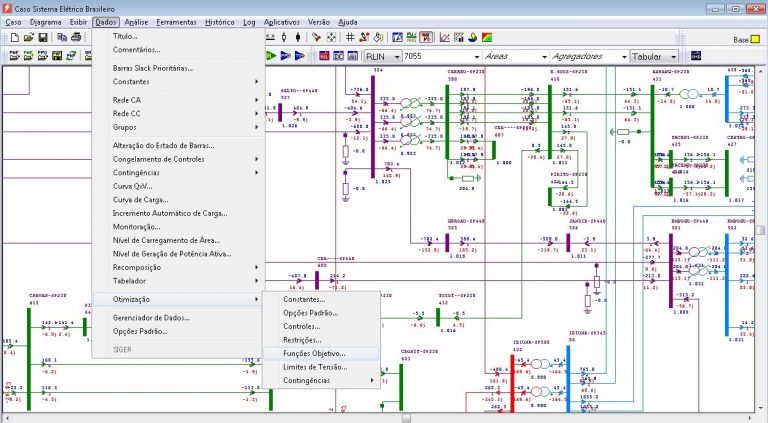The height and width of the screenshot is (423, 768).
Task: Select Funções Objetivo... in the submenu
Action: (x=314, y=353)
